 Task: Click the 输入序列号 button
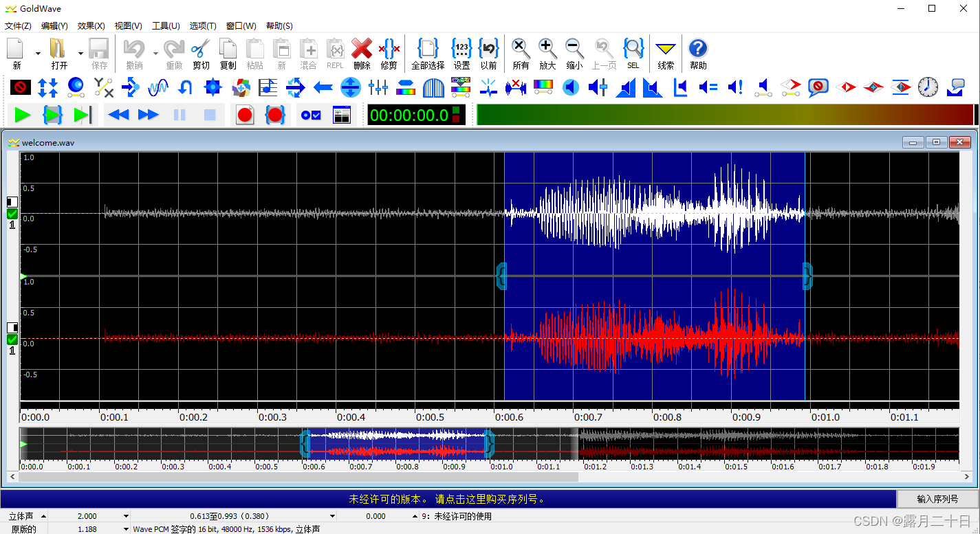tap(937, 499)
